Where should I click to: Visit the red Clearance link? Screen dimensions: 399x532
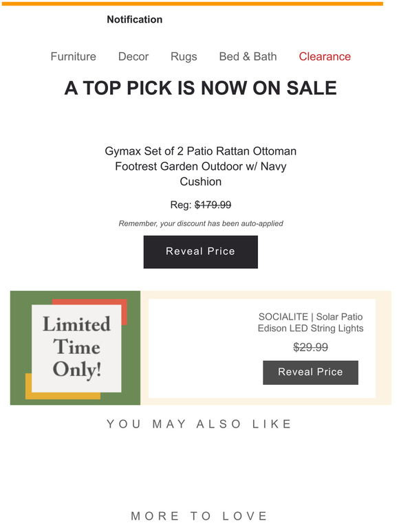[x=325, y=56]
